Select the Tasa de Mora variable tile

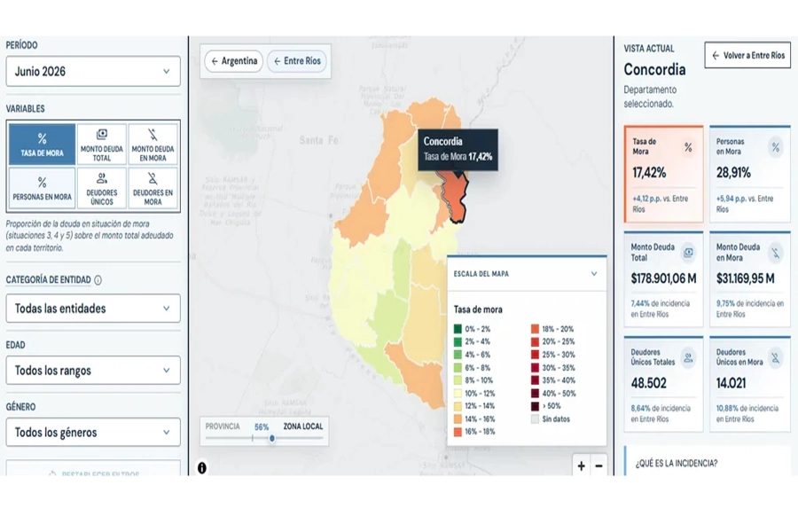click(x=43, y=144)
